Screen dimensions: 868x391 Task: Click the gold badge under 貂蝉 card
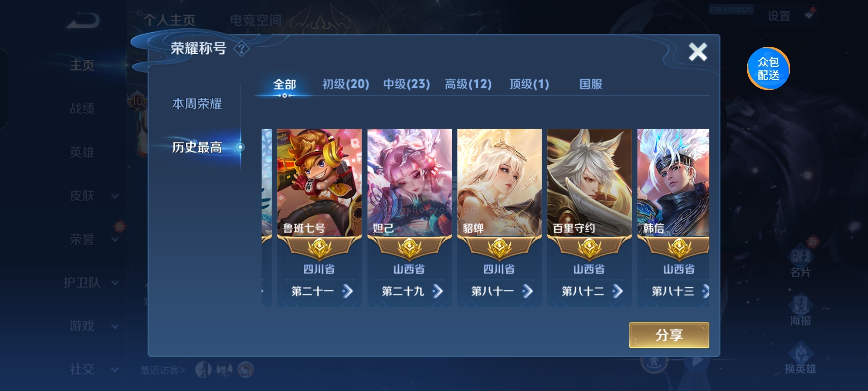(499, 249)
